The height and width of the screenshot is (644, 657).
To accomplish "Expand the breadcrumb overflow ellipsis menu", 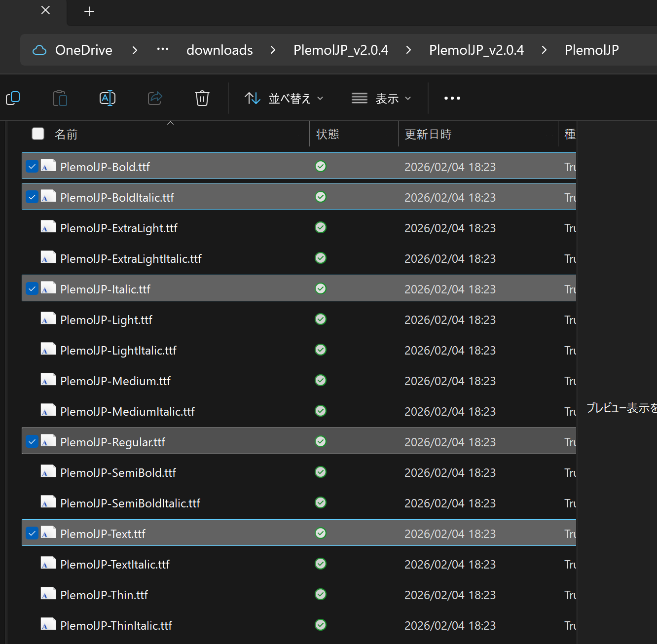I will pos(163,50).
